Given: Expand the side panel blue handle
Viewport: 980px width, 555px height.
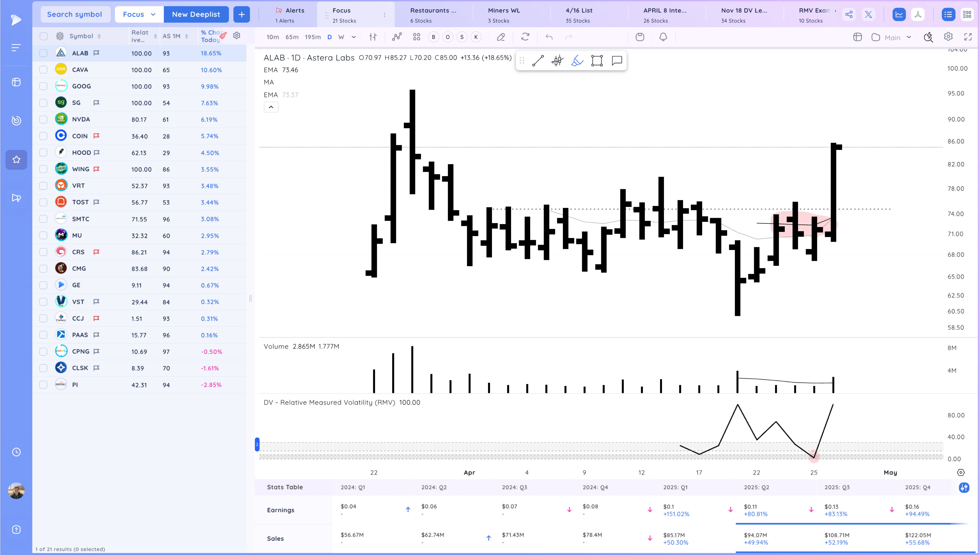Looking at the screenshot, I should (257, 445).
